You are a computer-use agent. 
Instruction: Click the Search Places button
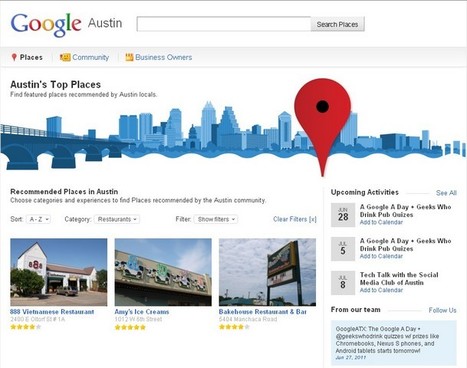coord(337,24)
